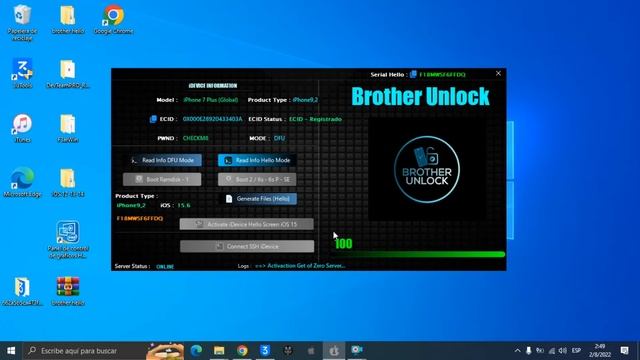Screen dimensions: 640x360
Task: Open the brother hello folder on the desktop
Action: (68, 19)
